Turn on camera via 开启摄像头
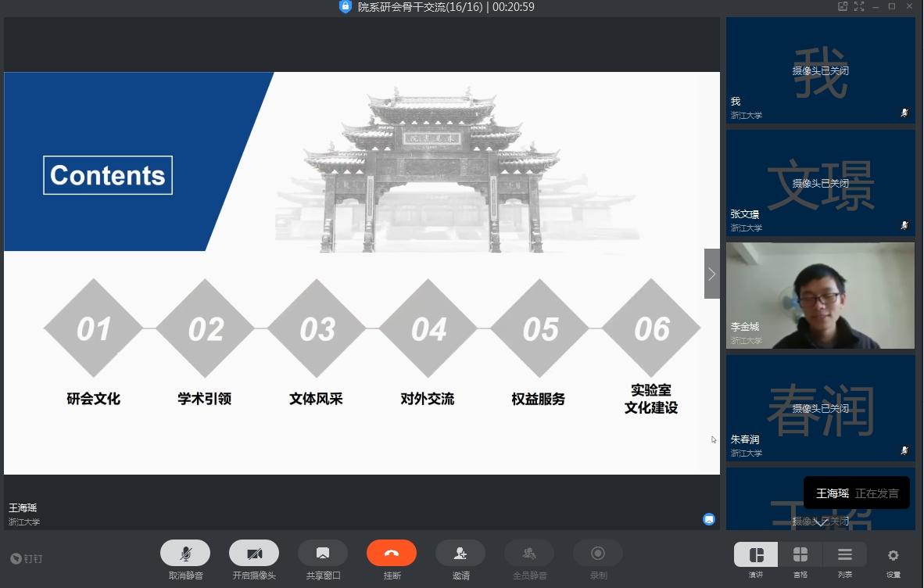The height and width of the screenshot is (588, 924). [x=254, y=554]
